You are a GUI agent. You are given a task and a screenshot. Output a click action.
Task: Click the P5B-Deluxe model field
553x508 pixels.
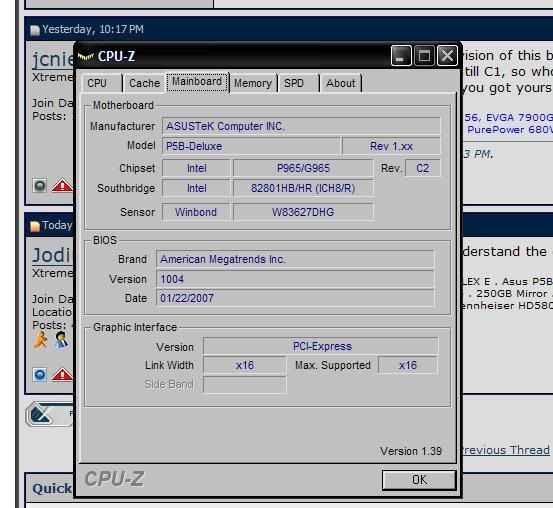(x=251, y=146)
